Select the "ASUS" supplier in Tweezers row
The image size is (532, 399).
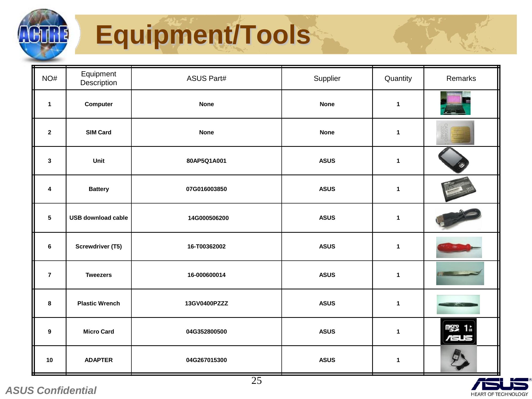[x=327, y=275]
